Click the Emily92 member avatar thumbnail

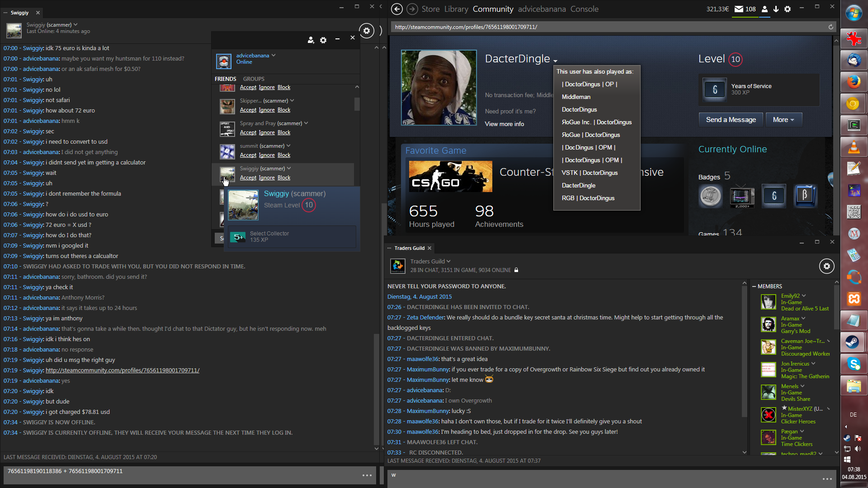[768, 302]
